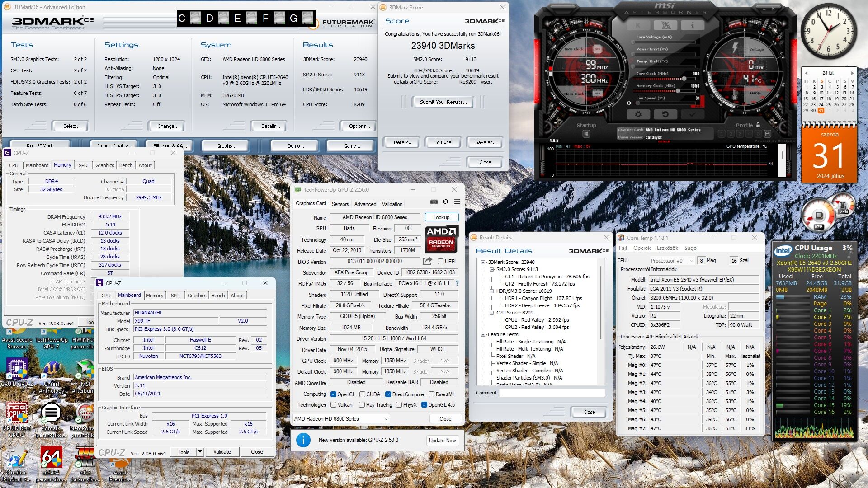Toggle the Afterburner profile lock icon
The width and height of the screenshot is (868, 488).
pos(758,125)
